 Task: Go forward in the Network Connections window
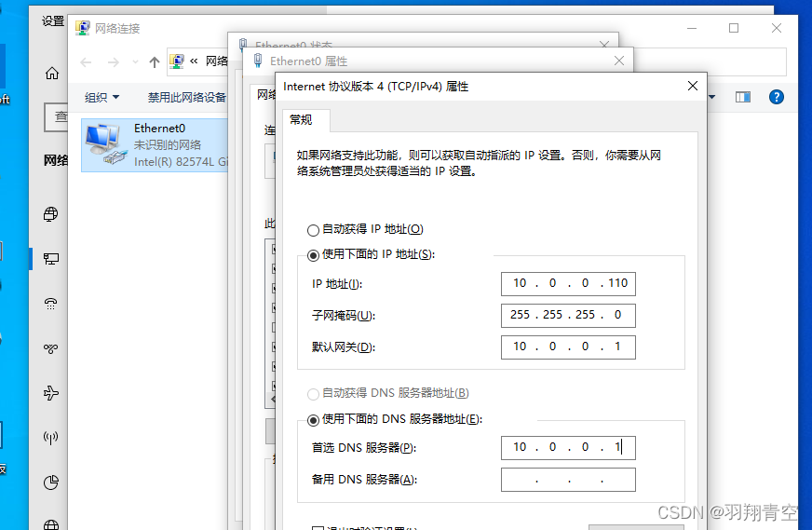click(113, 62)
